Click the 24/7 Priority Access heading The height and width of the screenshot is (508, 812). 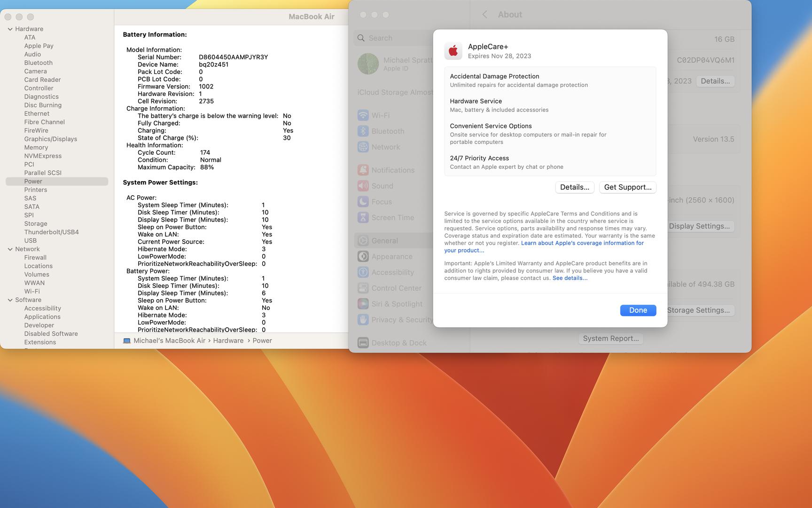(479, 159)
